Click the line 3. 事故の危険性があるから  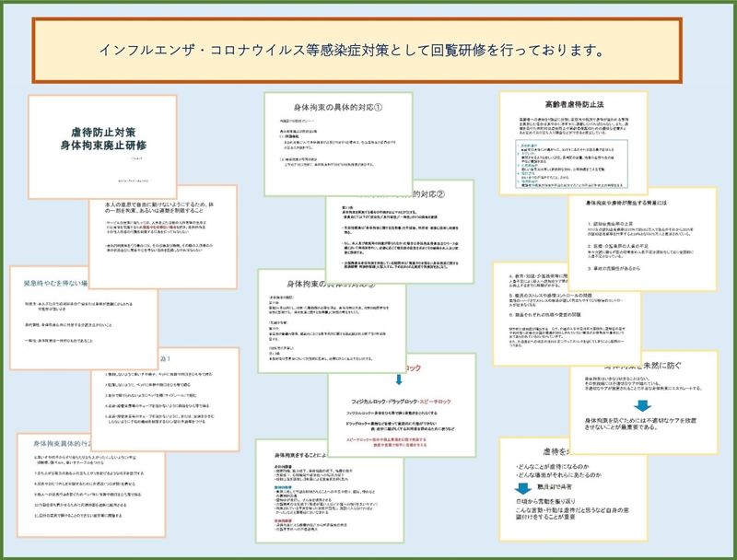(x=614, y=269)
